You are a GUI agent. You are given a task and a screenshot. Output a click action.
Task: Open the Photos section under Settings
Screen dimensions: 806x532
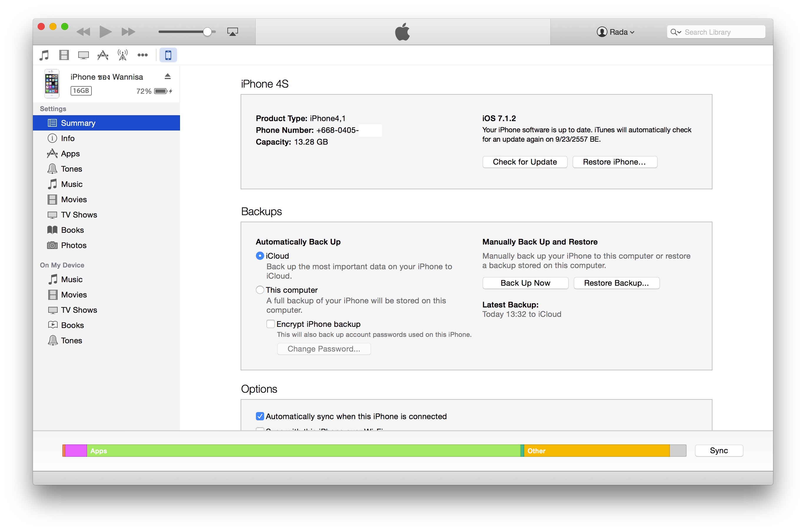[74, 245]
